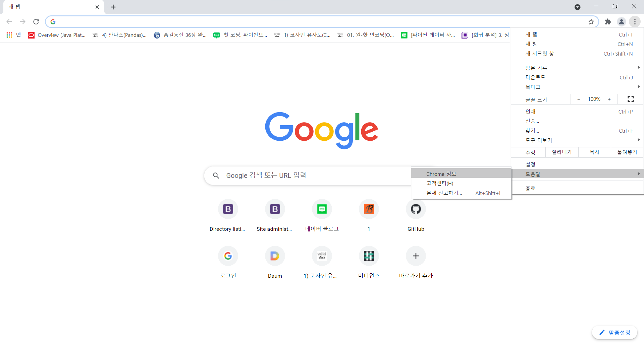Select 새 탭 menu item

point(577,34)
